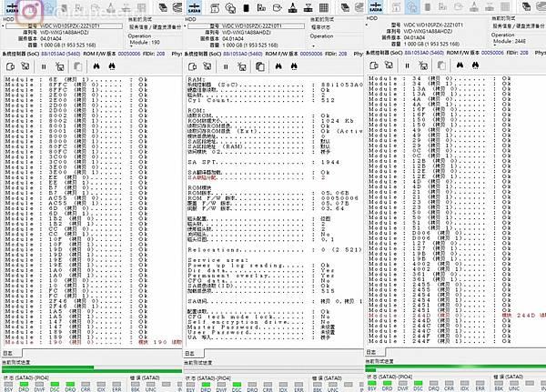Click the Master Password line in middle window
The image size is (546, 392).
tap(261, 327)
